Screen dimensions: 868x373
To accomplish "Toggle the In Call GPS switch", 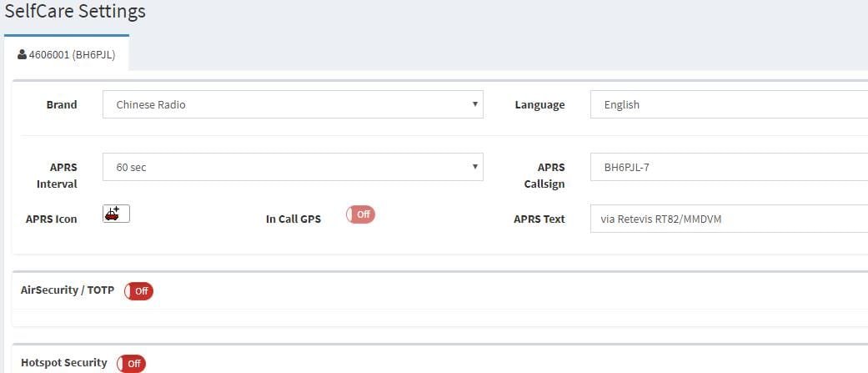I will [x=360, y=214].
